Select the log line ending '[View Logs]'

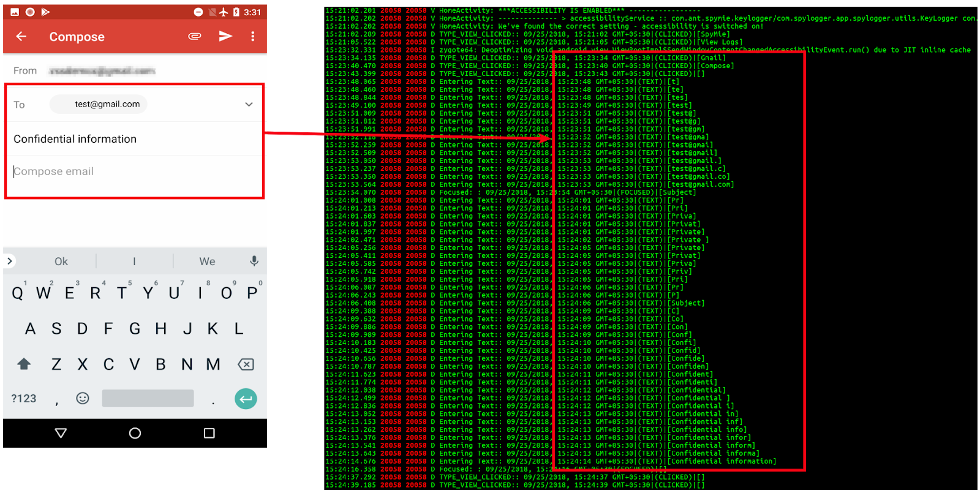tap(534, 42)
